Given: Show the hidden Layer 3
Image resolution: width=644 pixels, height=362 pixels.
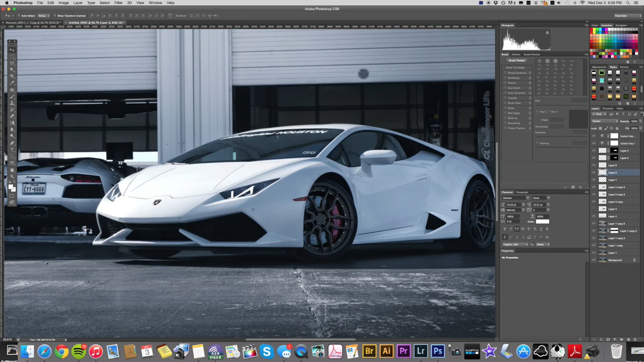Looking at the screenshot, I should tap(594, 209).
